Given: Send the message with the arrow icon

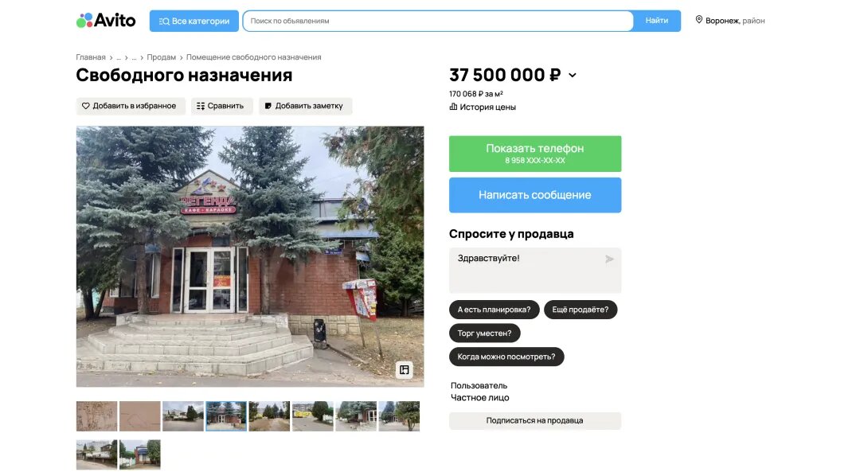Looking at the screenshot, I should tap(609, 259).
